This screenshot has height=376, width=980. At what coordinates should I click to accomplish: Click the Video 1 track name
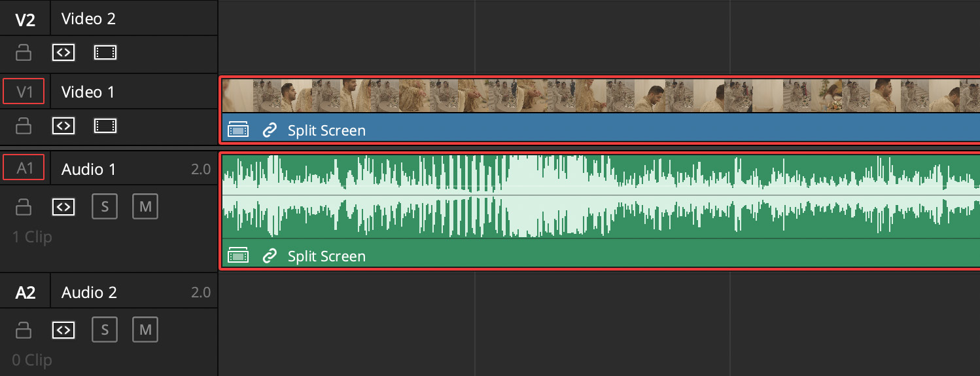pyautogui.click(x=88, y=92)
